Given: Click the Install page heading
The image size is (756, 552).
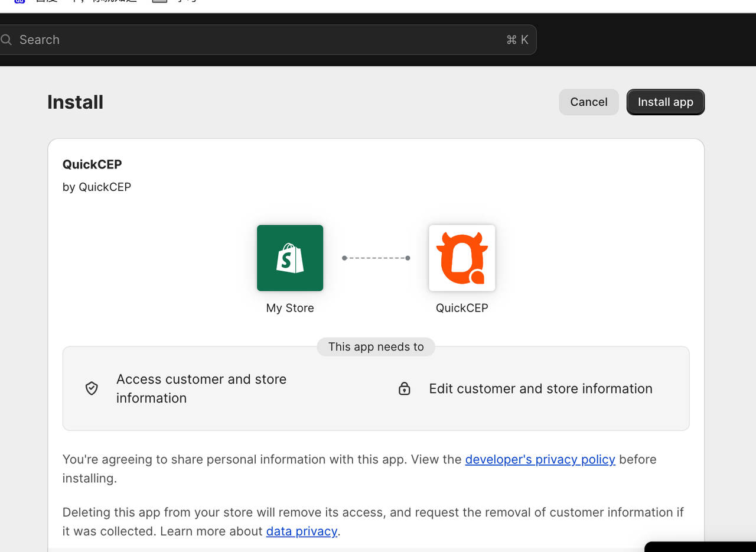Looking at the screenshot, I should [x=75, y=102].
